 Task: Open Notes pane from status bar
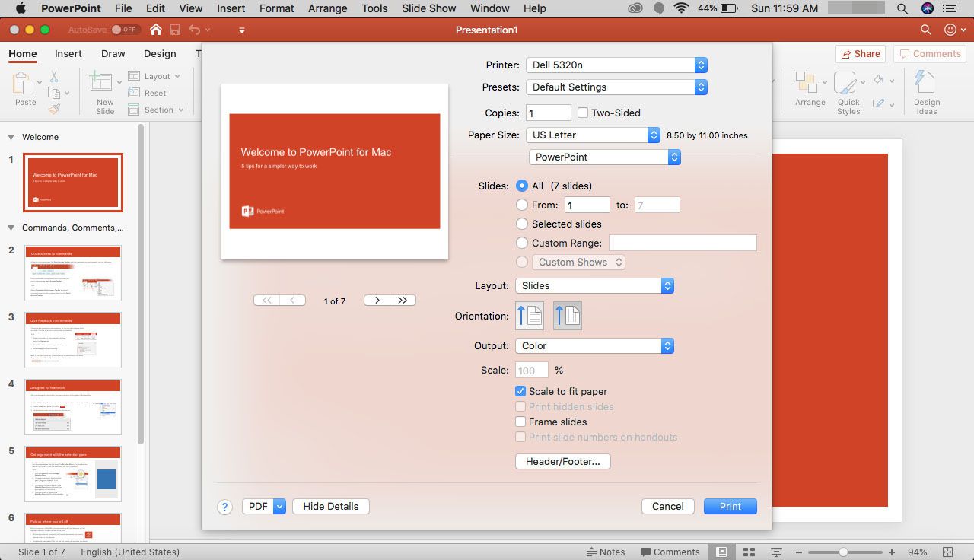click(x=606, y=552)
